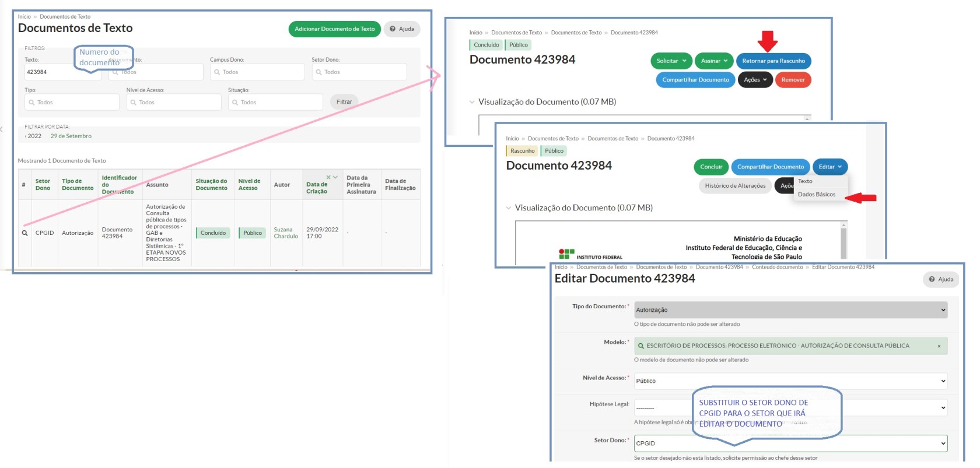Click the green Concluir button
The height and width of the screenshot is (468, 980).
point(711,167)
